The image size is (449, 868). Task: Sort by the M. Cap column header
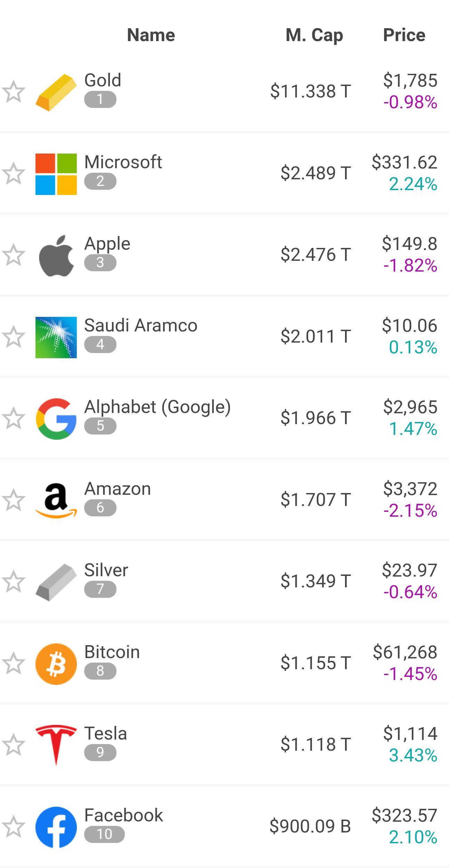click(x=314, y=35)
